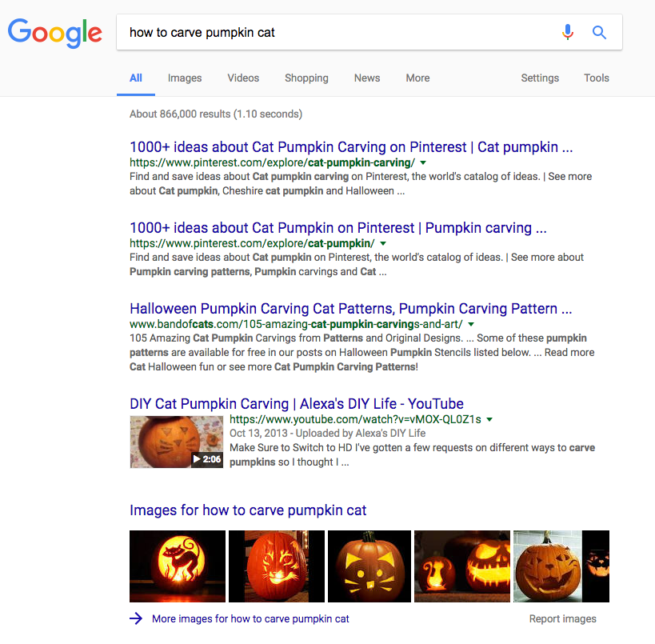Click Report images link
The height and width of the screenshot is (644, 655).
563,619
